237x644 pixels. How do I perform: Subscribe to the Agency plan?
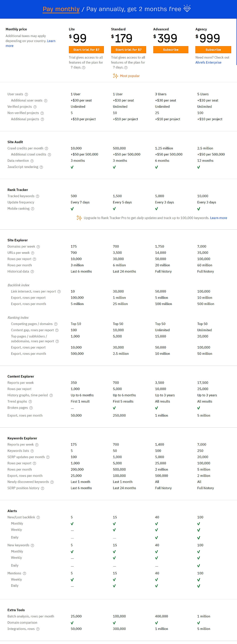coord(213,50)
